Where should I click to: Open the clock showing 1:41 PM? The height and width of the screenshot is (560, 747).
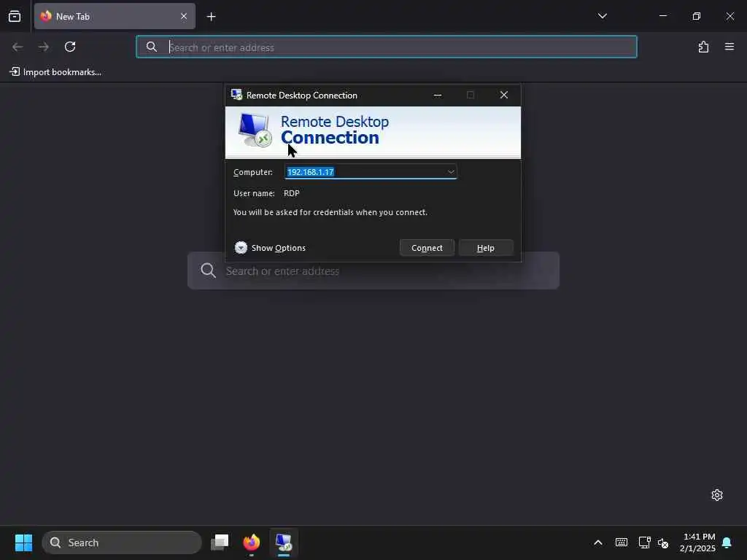697,542
